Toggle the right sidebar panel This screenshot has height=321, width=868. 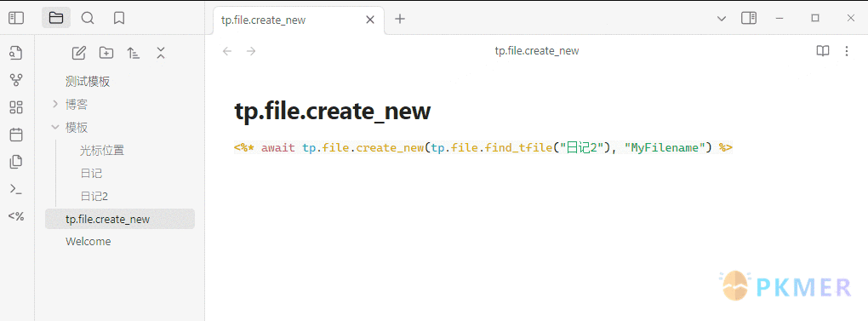point(749,18)
